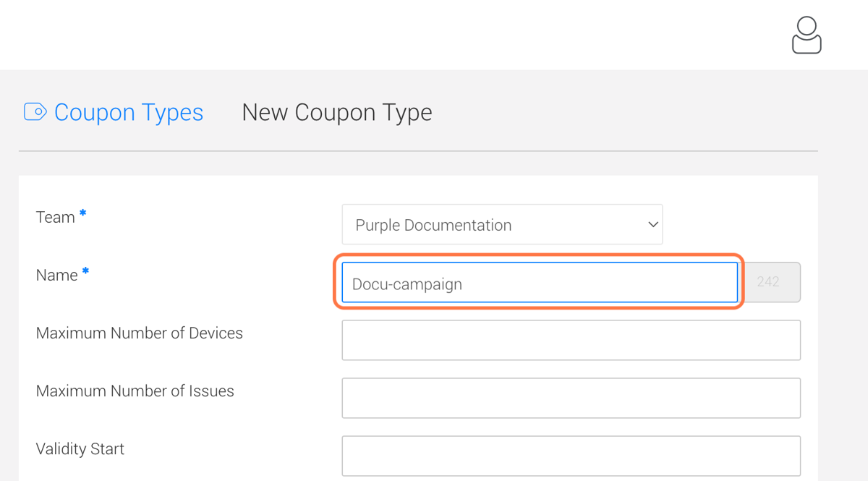
Task: Click the blue required asterisk beside Team
Action: coord(83,213)
